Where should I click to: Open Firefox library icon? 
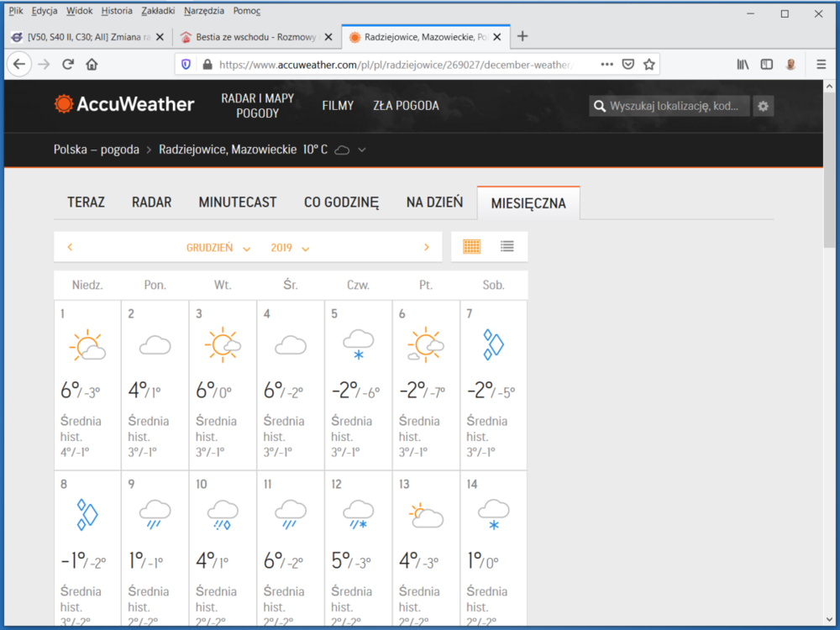tap(743, 64)
